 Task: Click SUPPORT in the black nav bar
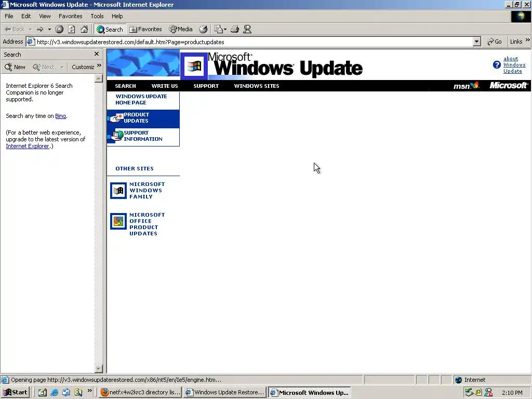[x=206, y=86]
